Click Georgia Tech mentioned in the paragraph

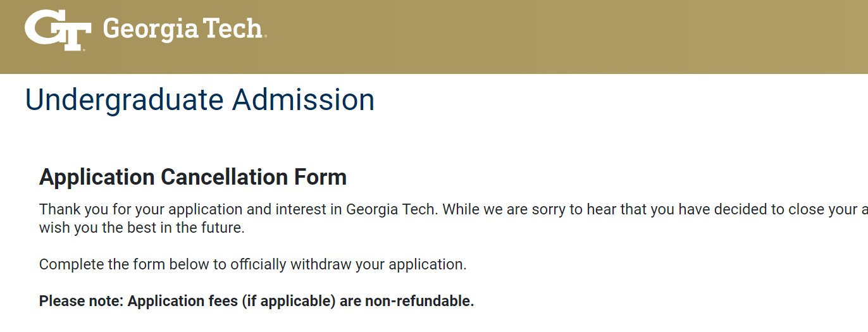(392, 209)
